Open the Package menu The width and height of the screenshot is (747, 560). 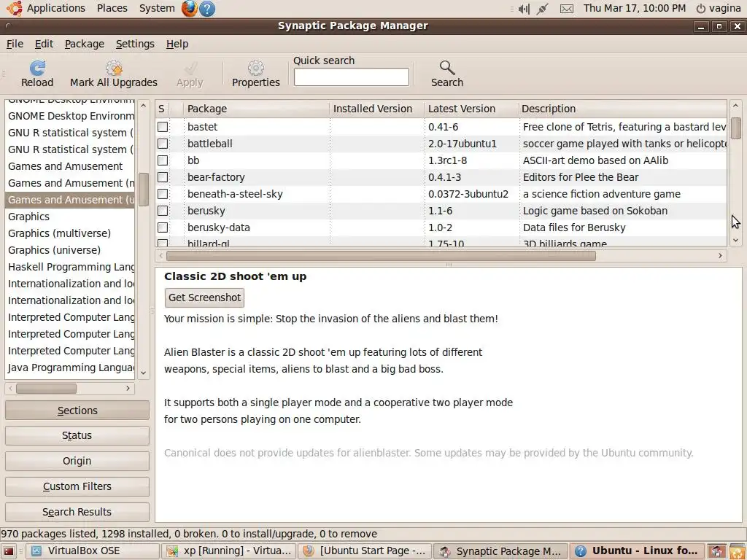85,44
